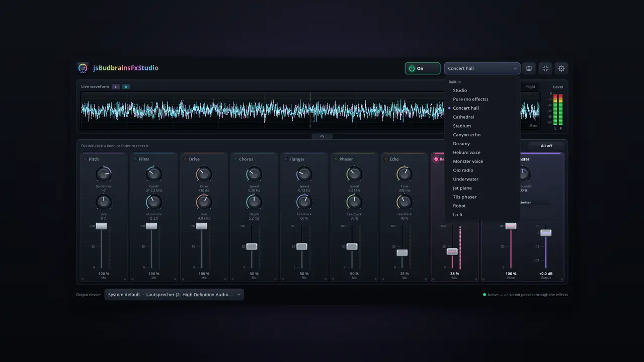Click the Drive amount knob

pyautogui.click(x=204, y=174)
